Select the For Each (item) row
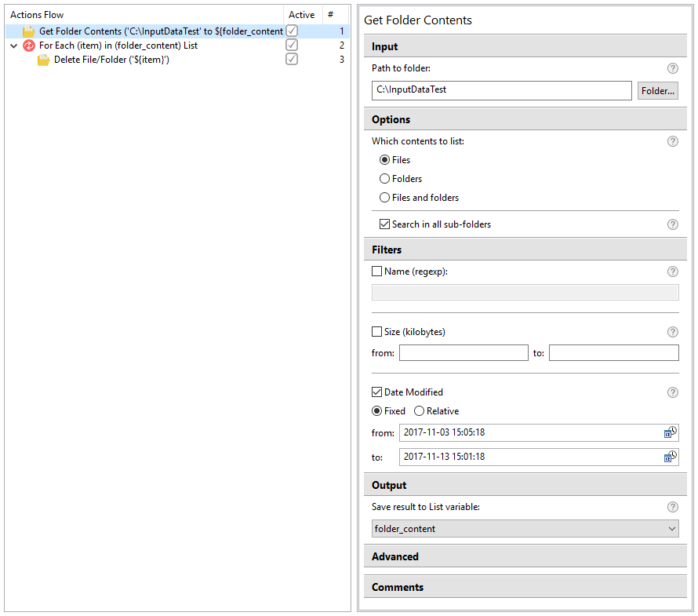 (177, 46)
